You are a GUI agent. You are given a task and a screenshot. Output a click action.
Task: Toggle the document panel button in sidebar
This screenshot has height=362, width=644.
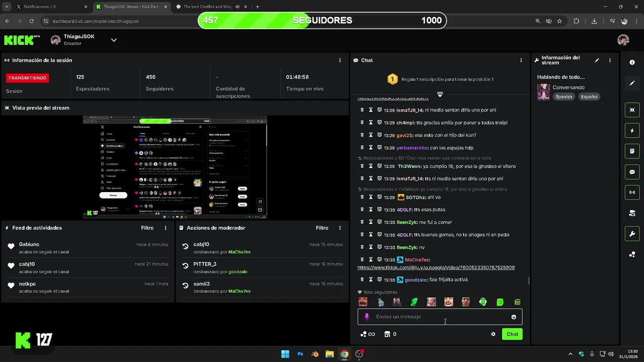pos(632,151)
